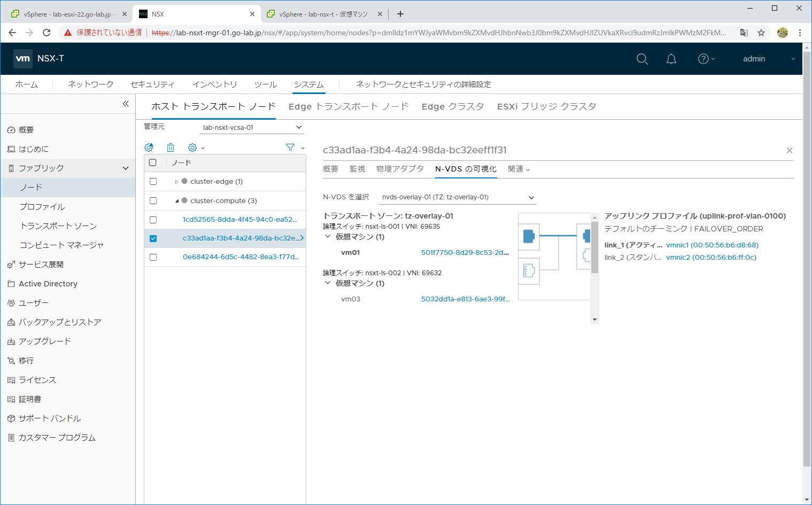
Task: Collapse the left navigation sidebar
Action: point(126,104)
